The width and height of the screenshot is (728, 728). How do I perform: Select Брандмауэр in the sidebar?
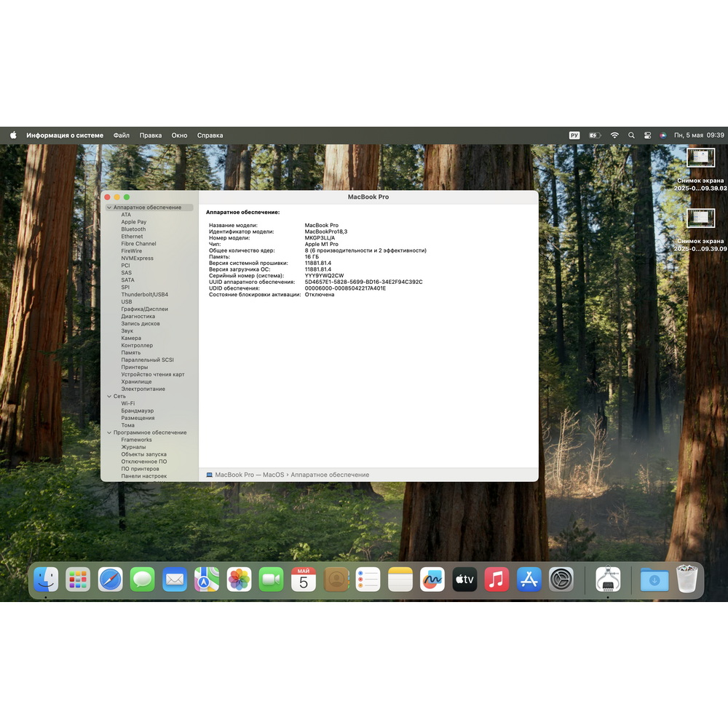(137, 411)
